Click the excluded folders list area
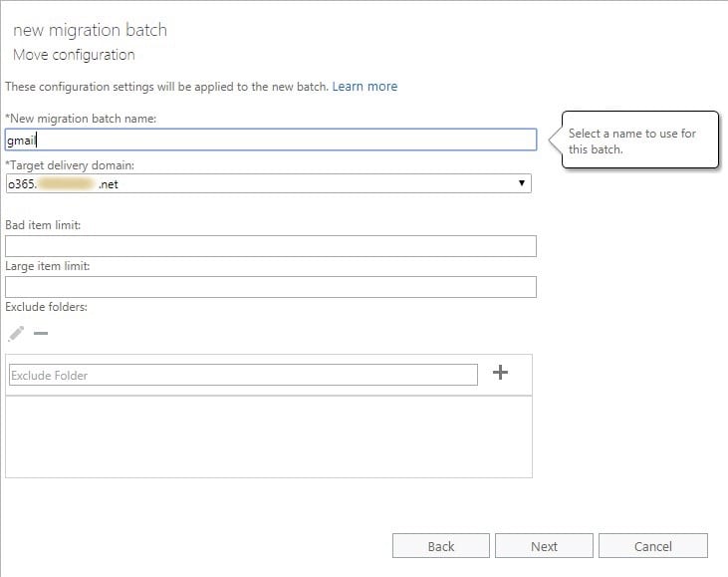Screen dimensions: 728x577 (x=269, y=436)
